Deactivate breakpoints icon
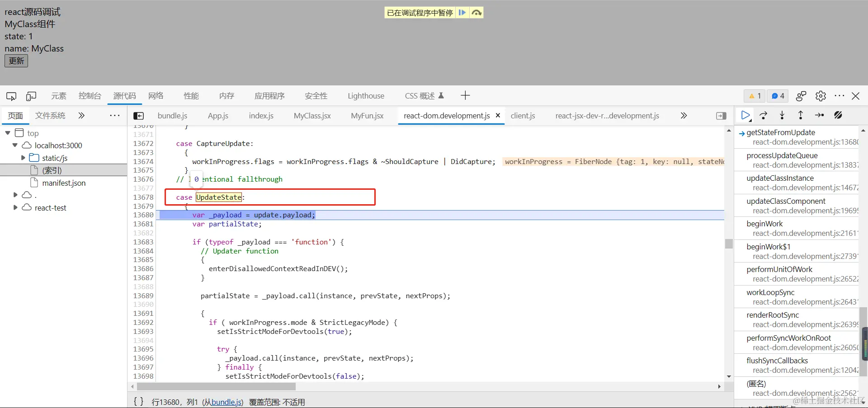 coord(838,115)
